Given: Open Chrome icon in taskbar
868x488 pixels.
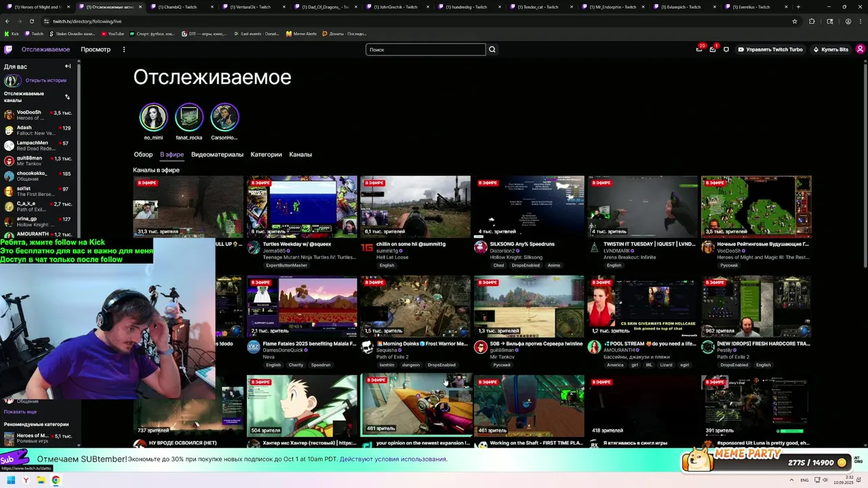Looking at the screenshot, I should tap(56, 480).
